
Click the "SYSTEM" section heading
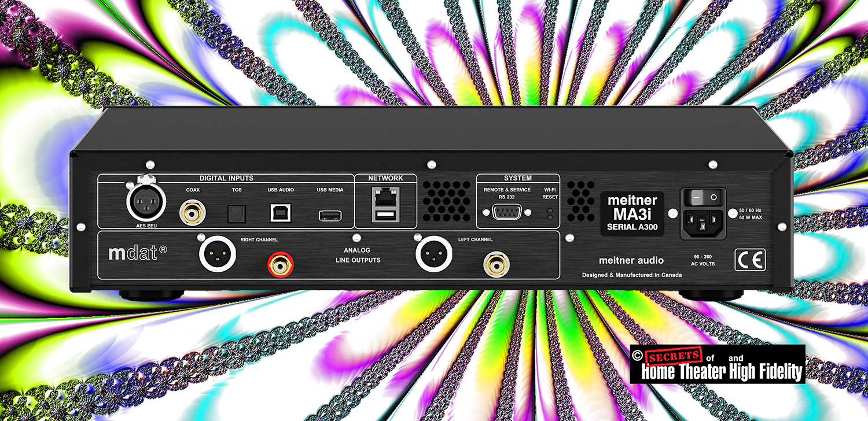[x=517, y=178]
